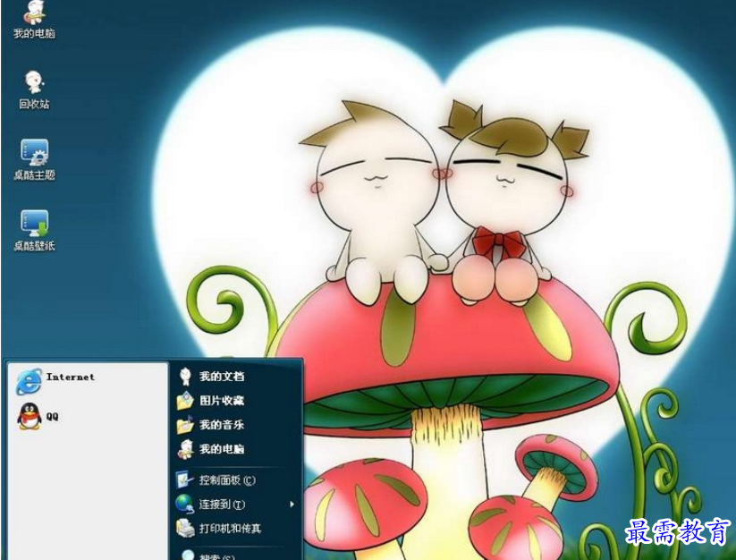Click the 搜索 magnifier icon
The width and height of the screenshot is (736, 560).
pos(187,555)
